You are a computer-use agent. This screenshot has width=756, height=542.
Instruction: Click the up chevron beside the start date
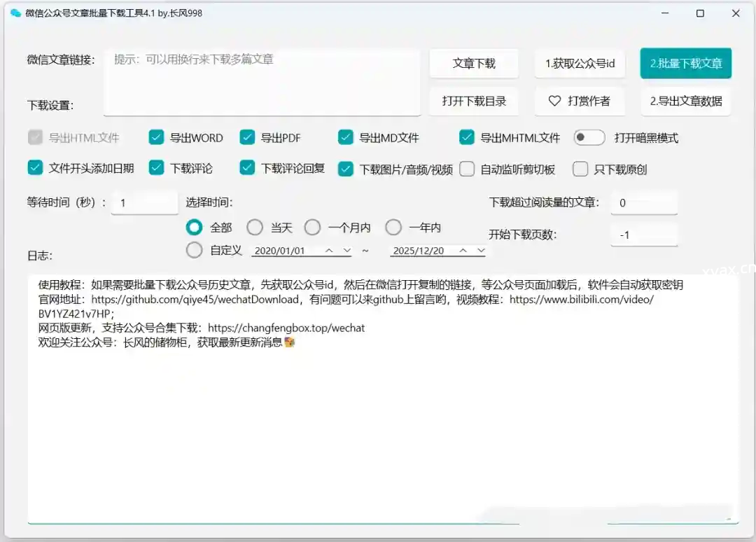(328, 250)
